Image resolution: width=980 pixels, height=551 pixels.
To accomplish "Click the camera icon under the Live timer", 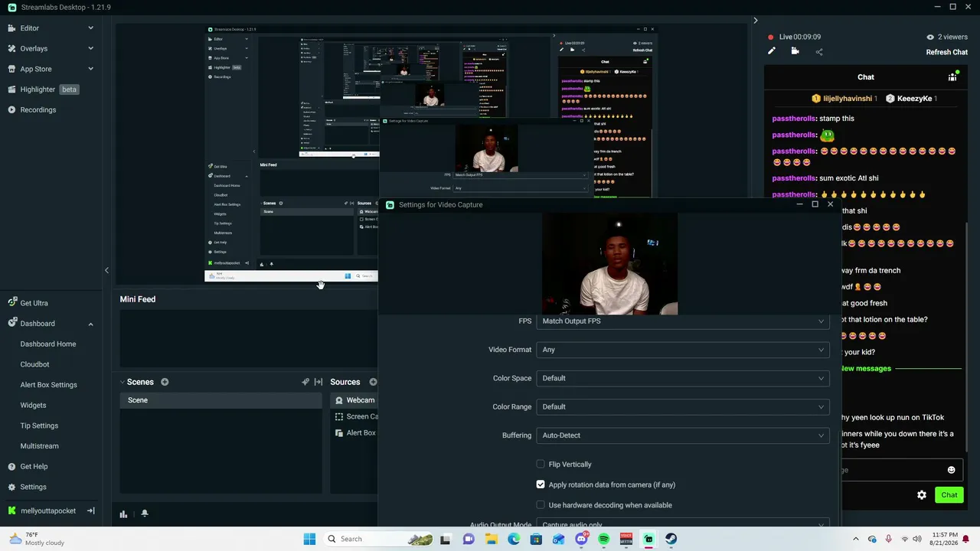I will pyautogui.click(x=795, y=51).
